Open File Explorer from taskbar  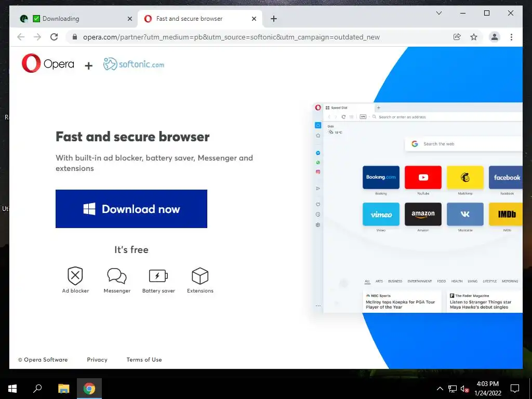pyautogui.click(x=63, y=389)
